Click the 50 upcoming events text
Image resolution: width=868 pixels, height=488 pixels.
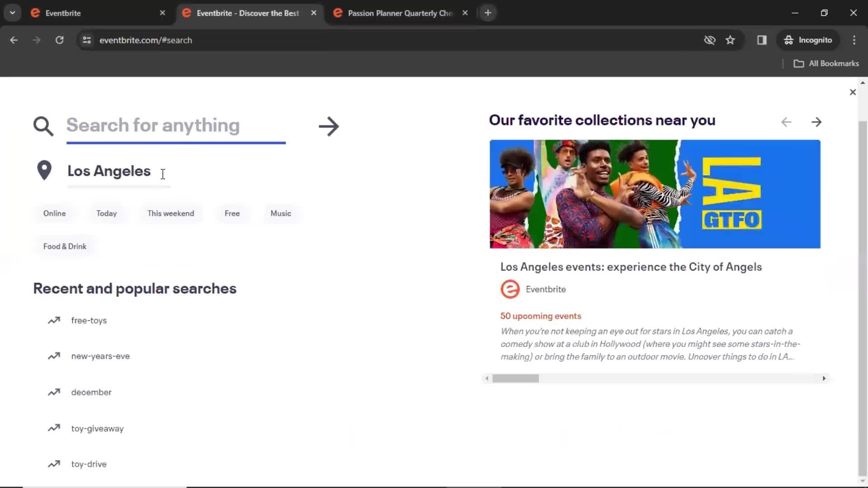(x=541, y=316)
